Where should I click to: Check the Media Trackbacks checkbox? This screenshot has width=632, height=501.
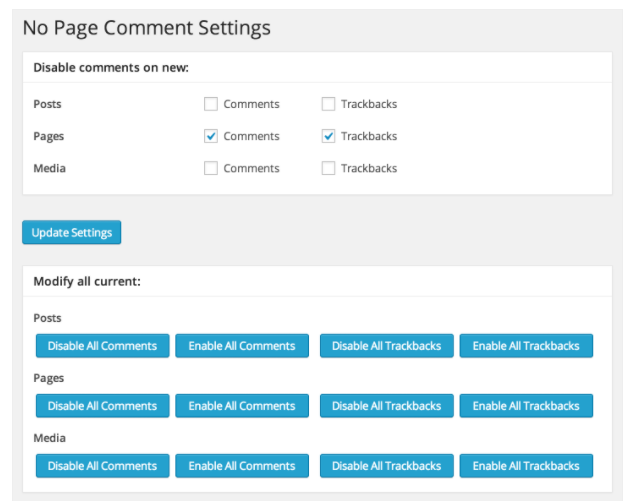click(x=328, y=168)
